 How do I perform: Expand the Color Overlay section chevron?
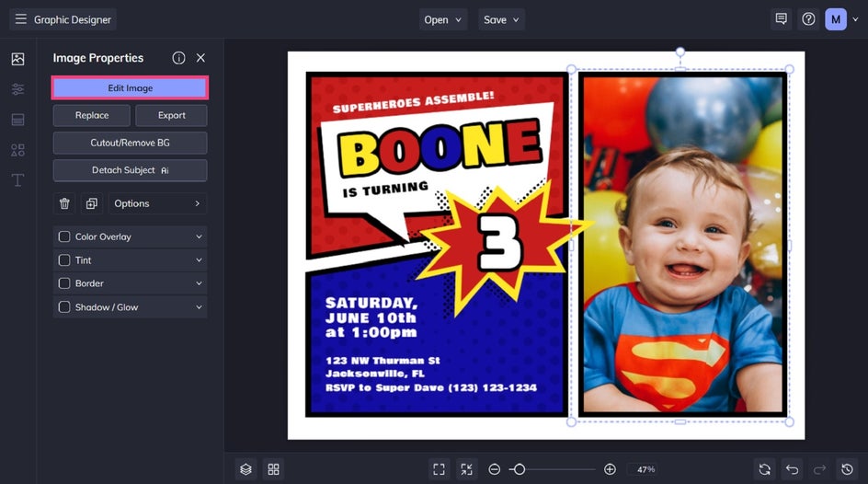[199, 236]
